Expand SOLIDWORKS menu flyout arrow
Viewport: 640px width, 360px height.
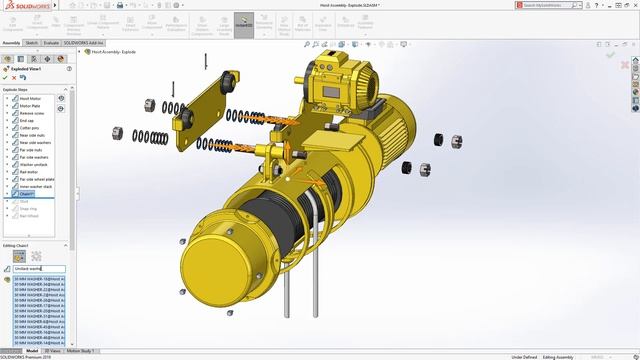coord(55,6)
